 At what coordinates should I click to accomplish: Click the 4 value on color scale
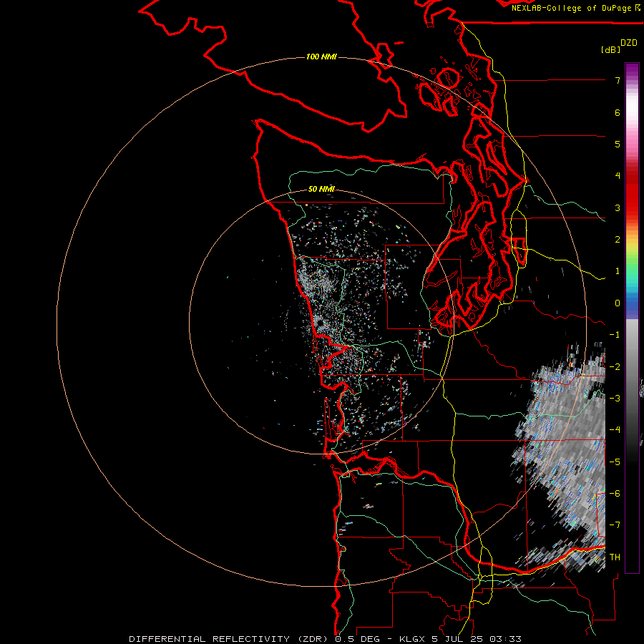click(x=618, y=176)
